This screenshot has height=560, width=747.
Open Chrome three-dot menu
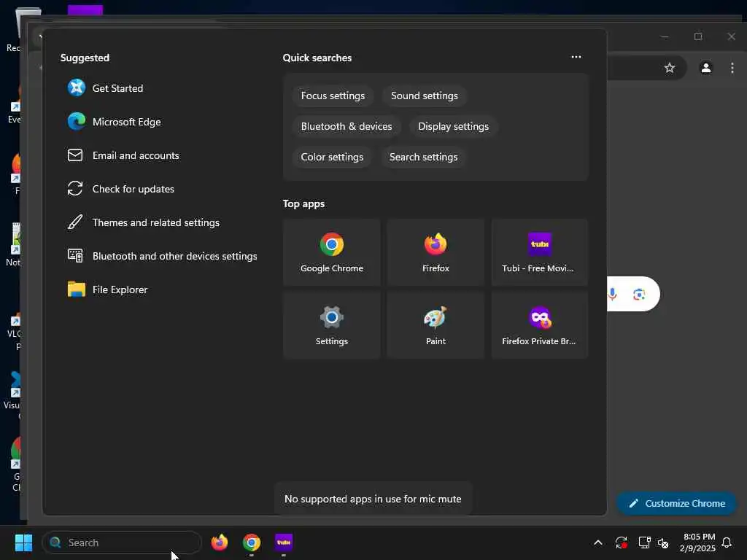[732, 68]
